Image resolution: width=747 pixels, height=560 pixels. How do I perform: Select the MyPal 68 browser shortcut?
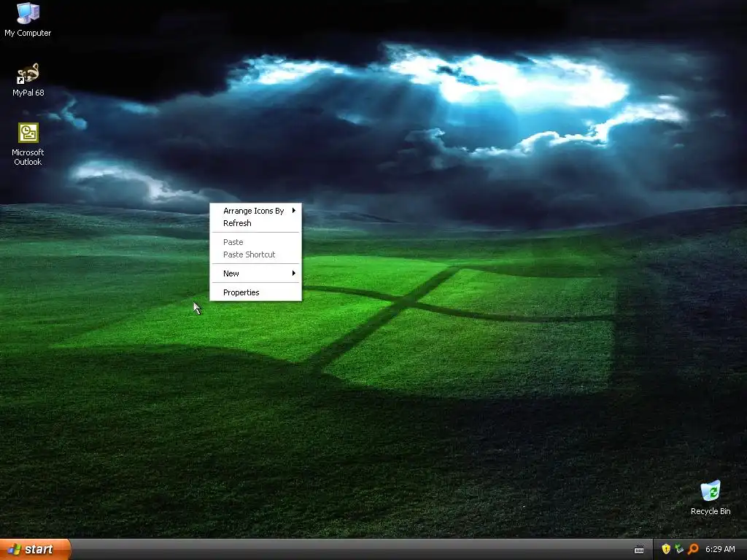(28, 79)
